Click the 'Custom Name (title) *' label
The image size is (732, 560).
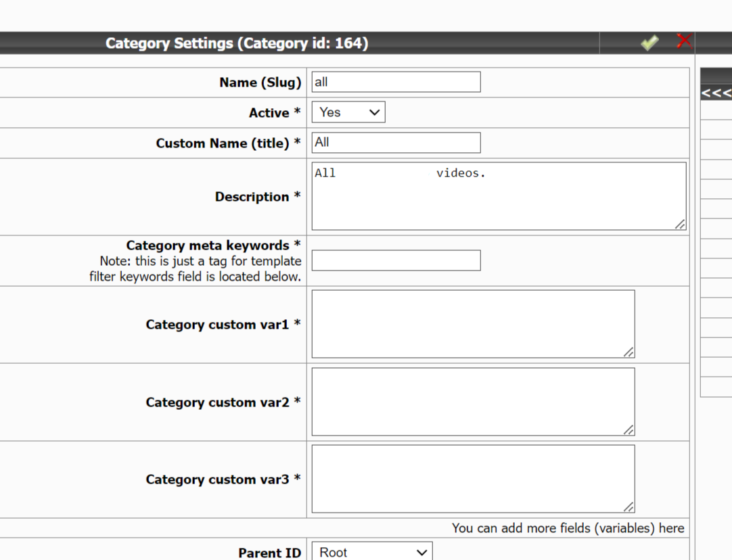click(x=228, y=143)
